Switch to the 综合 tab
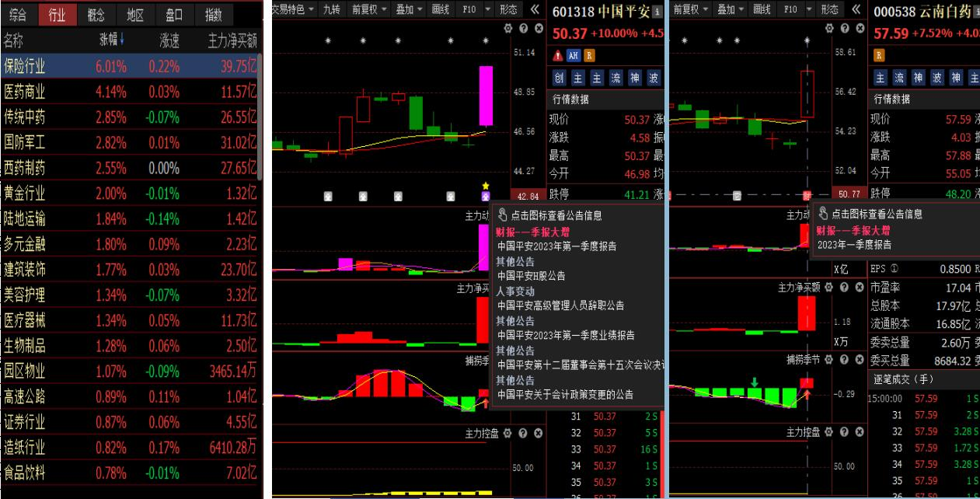The width and height of the screenshot is (980, 499). (x=18, y=14)
